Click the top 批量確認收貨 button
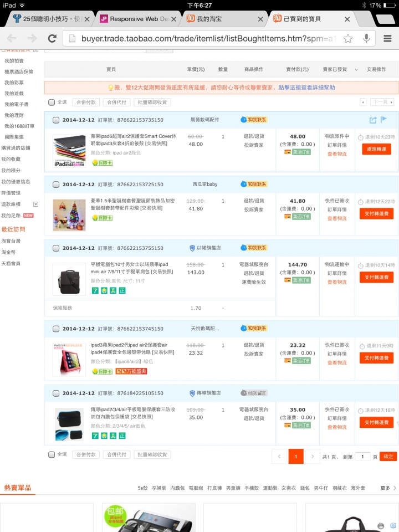Image resolution: width=399 pixels, height=532 pixels. pyautogui.click(x=152, y=102)
